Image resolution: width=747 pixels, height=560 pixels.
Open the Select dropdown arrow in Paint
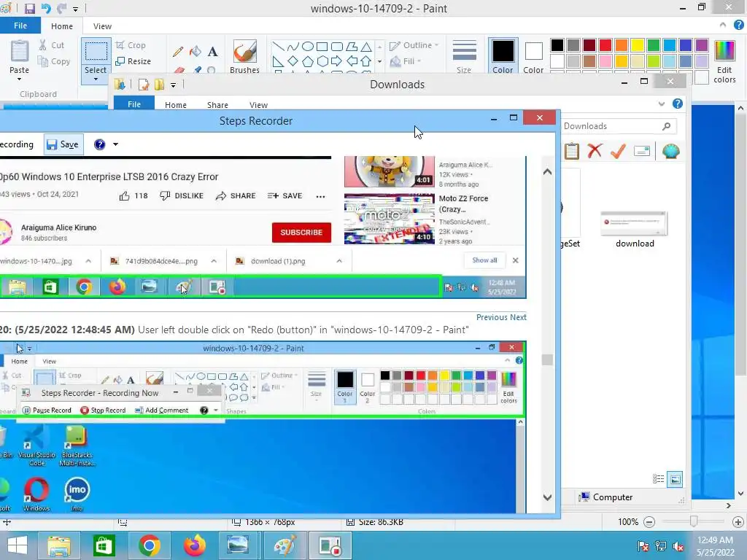[96, 79]
